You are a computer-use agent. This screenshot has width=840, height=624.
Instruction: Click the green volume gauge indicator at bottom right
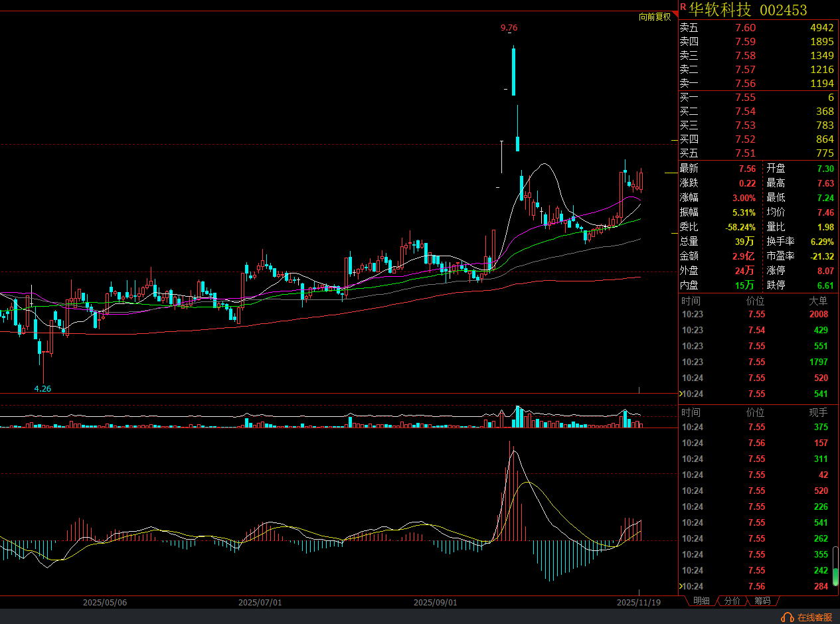pyautogui.click(x=835, y=576)
